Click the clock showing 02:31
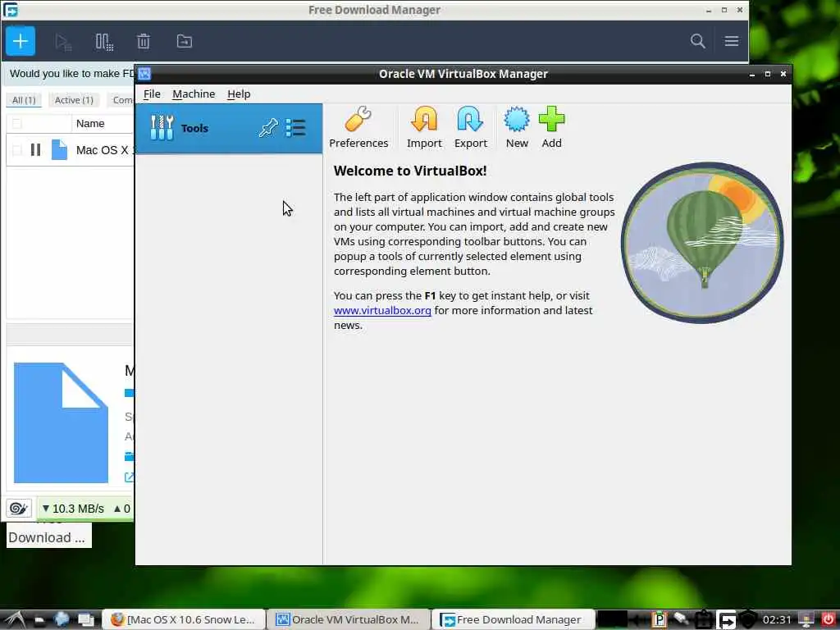Image resolution: width=840 pixels, height=630 pixels. 777,620
